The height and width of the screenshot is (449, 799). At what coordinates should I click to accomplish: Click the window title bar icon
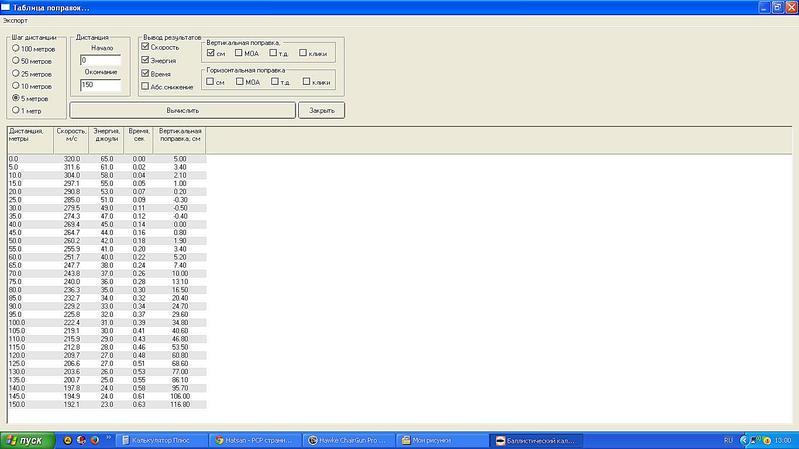point(5,7)
